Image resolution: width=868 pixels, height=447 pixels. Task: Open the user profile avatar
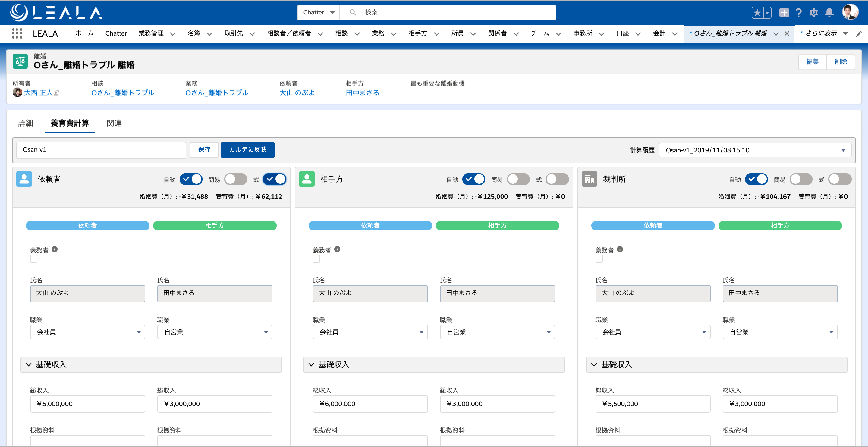point(850,12)
